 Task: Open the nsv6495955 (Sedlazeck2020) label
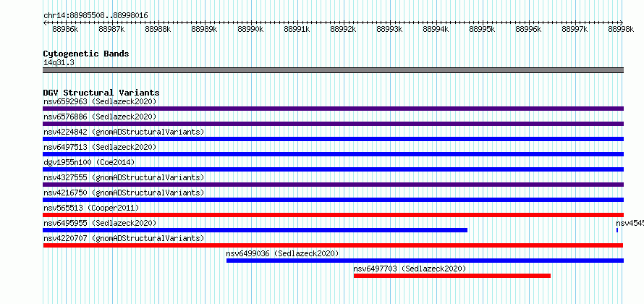(x=100, y=223)
